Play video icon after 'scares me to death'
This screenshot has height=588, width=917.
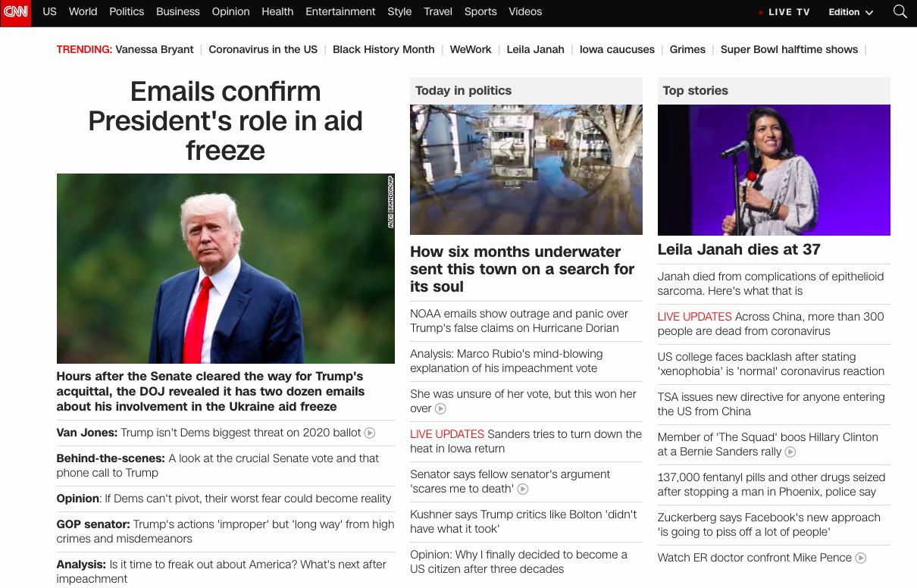(x=523, y=489)
